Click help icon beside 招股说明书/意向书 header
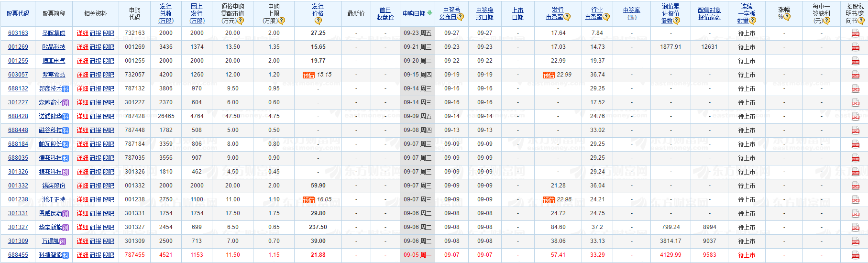Screen dimensions: 868x263 [x=862, y=21]
